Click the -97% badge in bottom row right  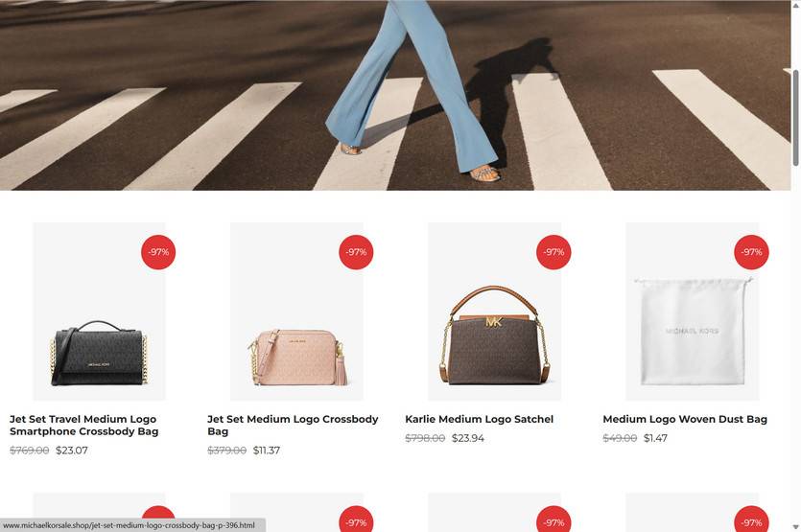coord(751,520)
